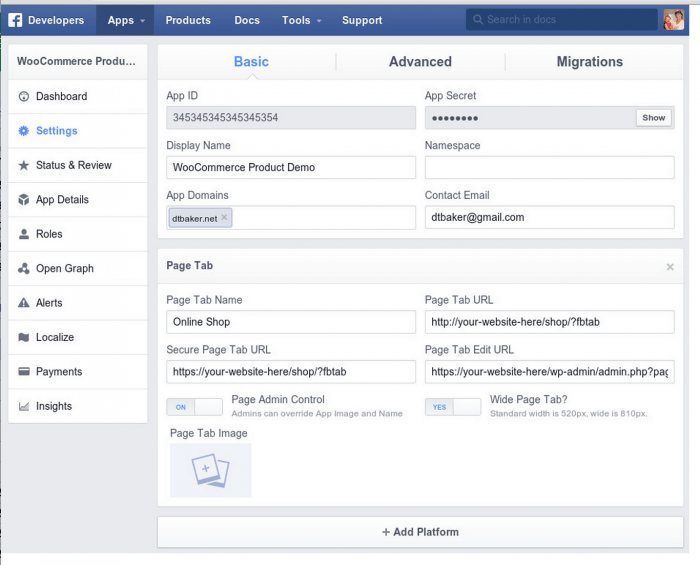The image size is (700, 565).
Task: Click the Page Tab URL field
Action: point(550,322)
